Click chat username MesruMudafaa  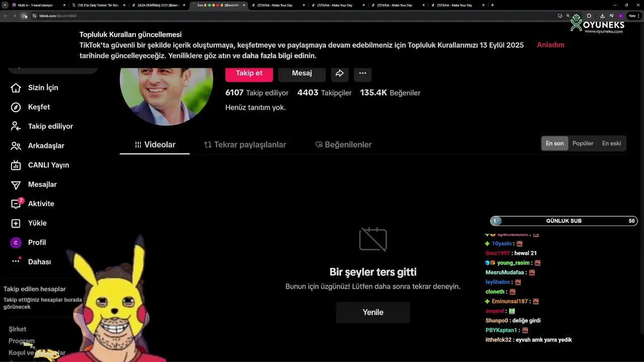[505, 273]
